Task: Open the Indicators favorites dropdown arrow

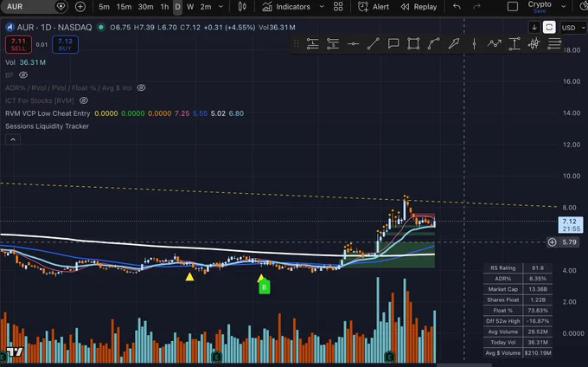Action: 322,6
